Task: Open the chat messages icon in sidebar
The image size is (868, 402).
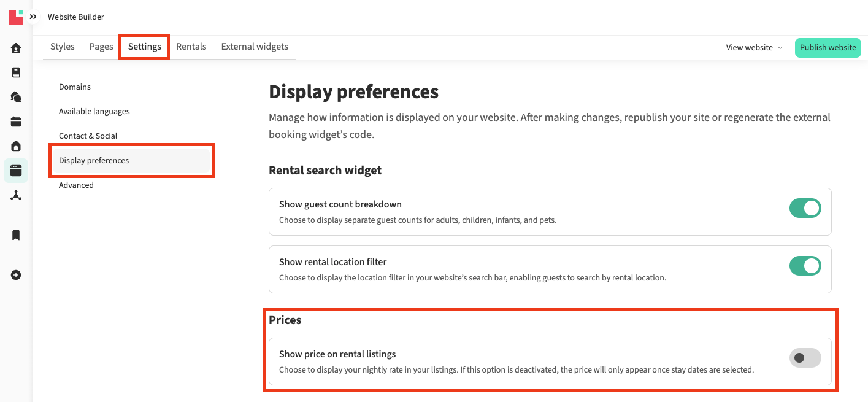Action: click(x=16, y=97)
